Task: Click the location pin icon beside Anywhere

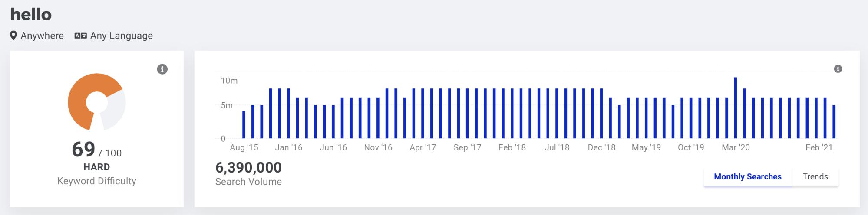Action: click(13, 36)
